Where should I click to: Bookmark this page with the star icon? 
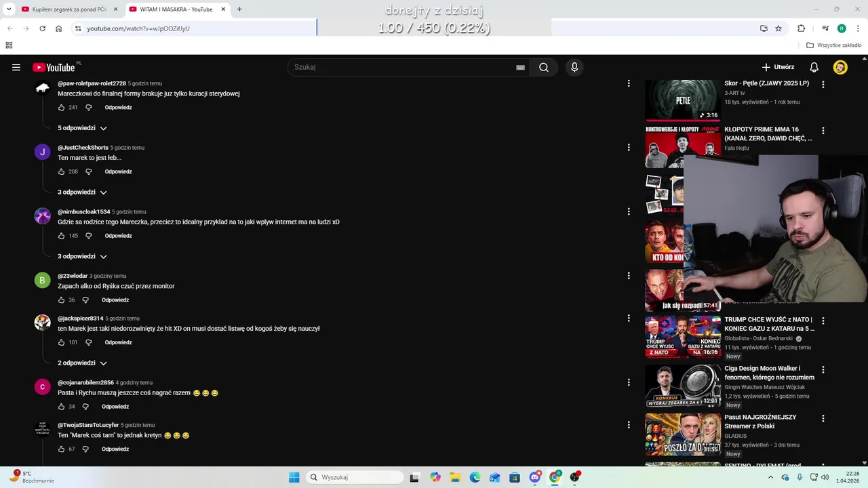(778, 28)
